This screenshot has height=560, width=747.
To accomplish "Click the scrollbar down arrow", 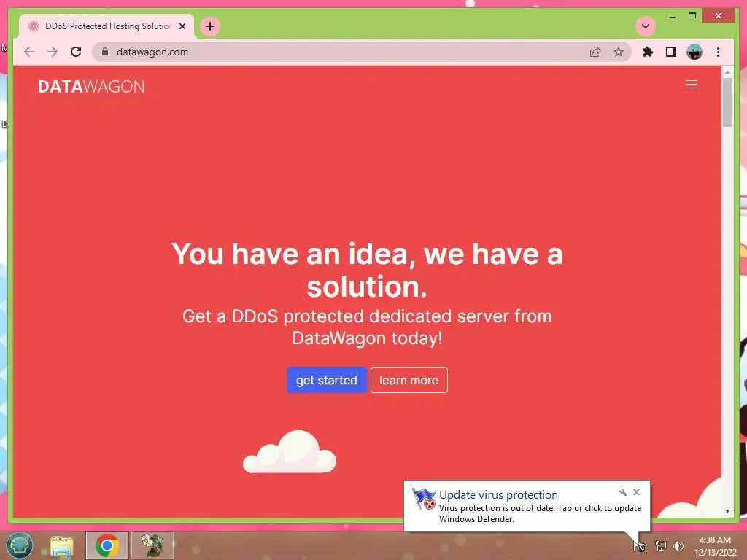I will click(x=727, y=511).
